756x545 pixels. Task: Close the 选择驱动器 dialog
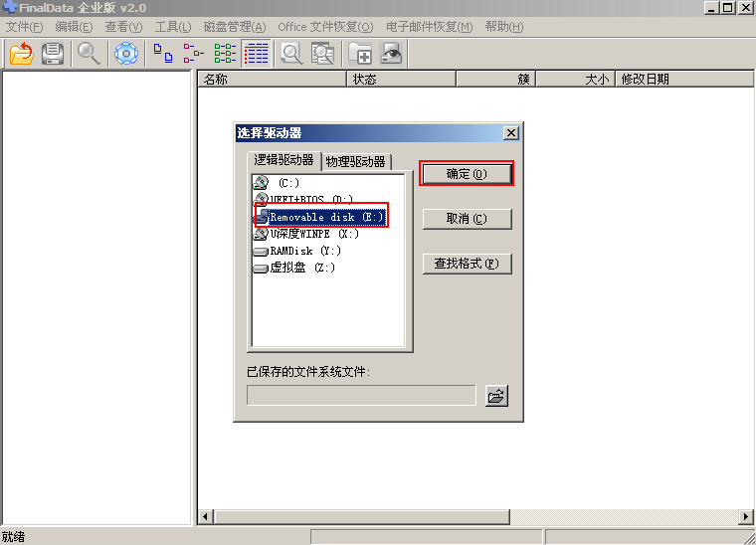[x=510, y=133]
